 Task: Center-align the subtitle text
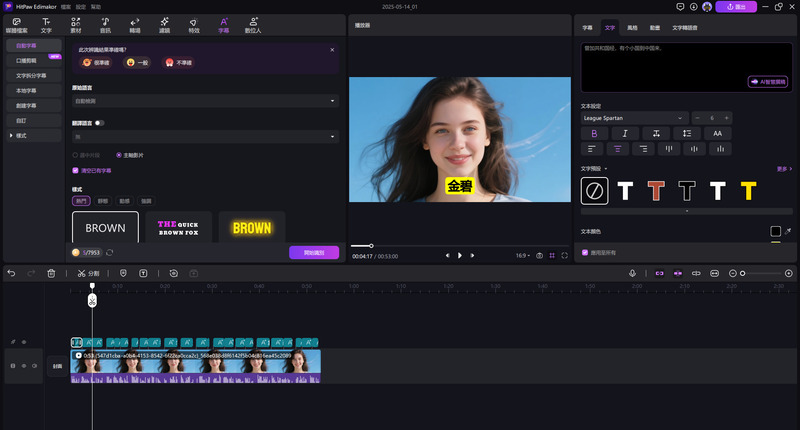coord(618,148)
